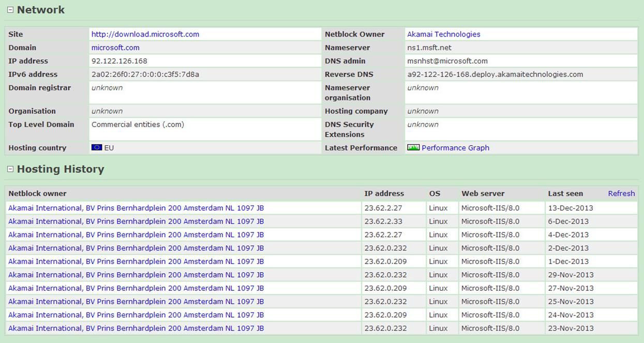Click the reverse DNS akamaitechnologies.com value
This screenshot has height=343, width=644.
495,74
